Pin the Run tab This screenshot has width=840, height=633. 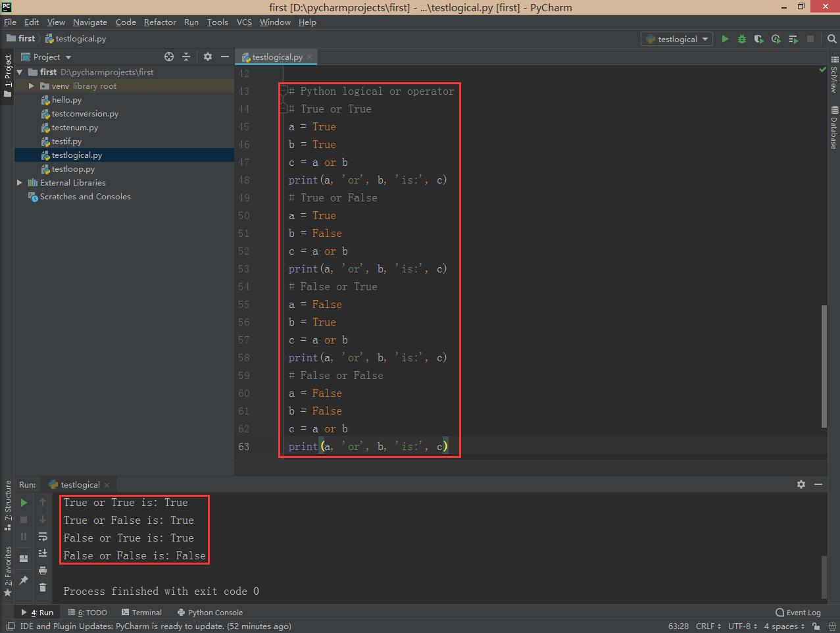pos(24,580)
